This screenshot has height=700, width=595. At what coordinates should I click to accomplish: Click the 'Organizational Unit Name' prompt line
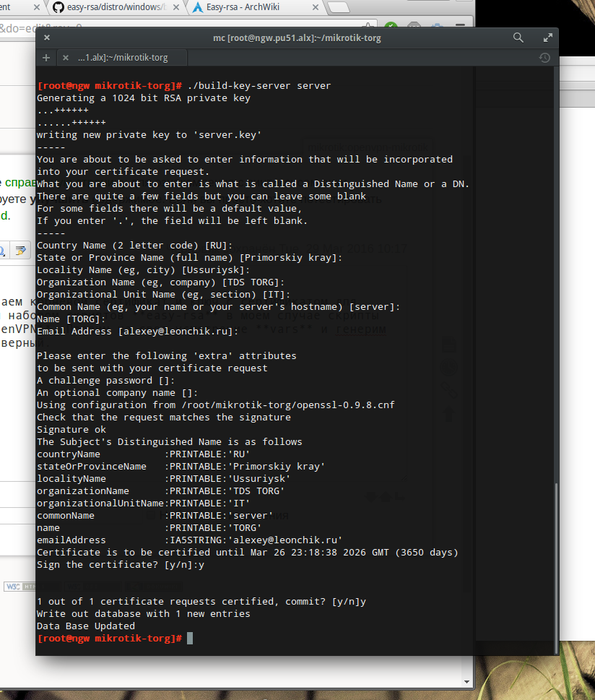(163, 295)
